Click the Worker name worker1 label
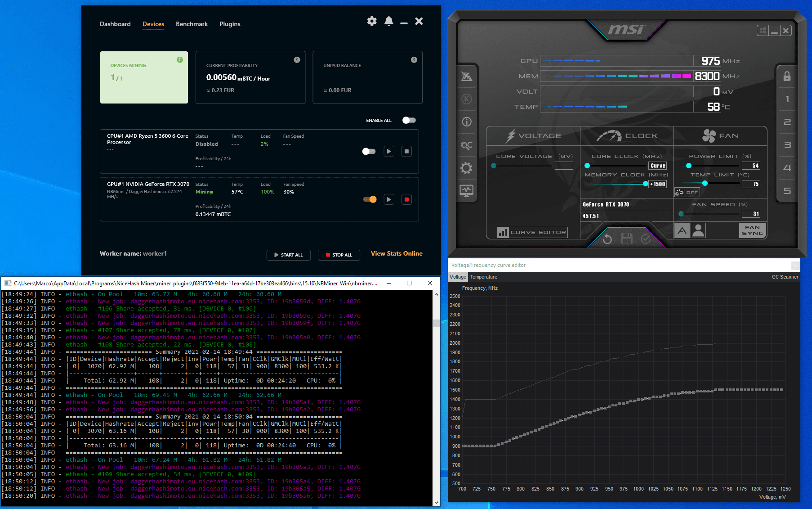812x509 pixels. tap(133, 253)
